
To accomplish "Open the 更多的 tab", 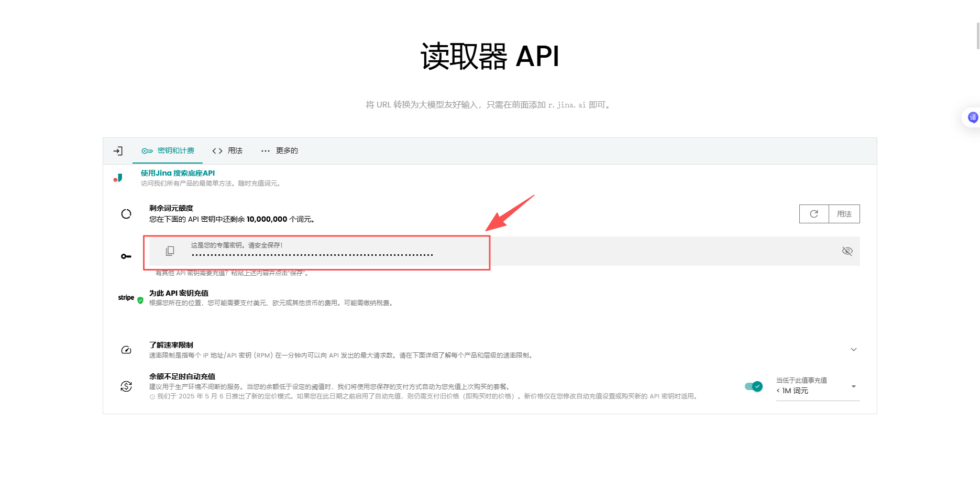I will [x=280, y=151].
